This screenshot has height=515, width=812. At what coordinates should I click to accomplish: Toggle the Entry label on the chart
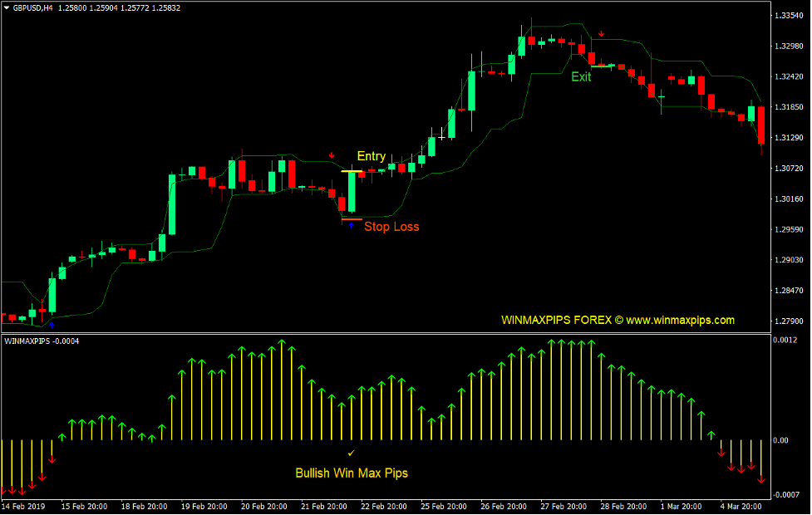(371, 156)
